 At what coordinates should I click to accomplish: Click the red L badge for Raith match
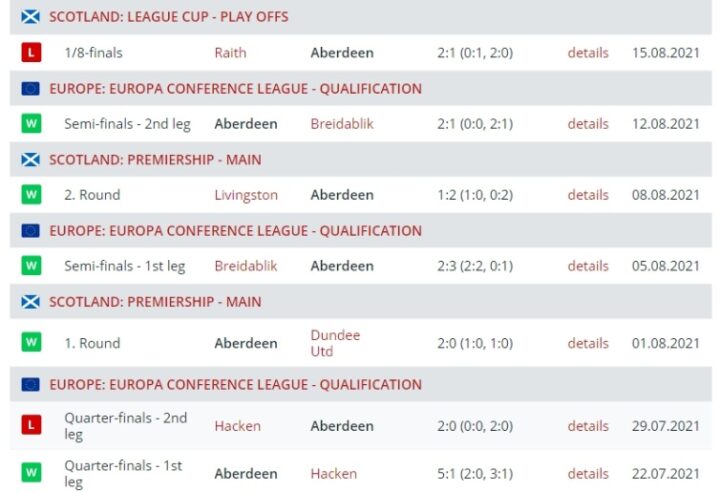tap(31, 53)
